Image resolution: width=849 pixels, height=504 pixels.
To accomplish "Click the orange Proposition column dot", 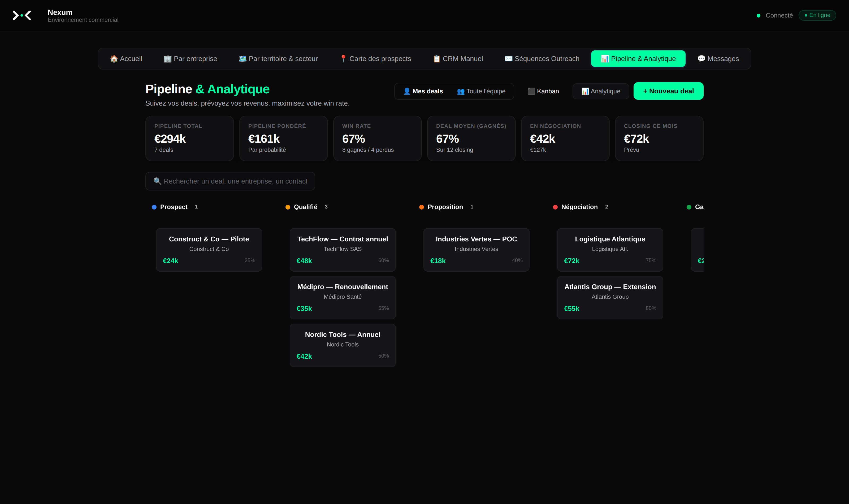I will click(x=421, y=207).
